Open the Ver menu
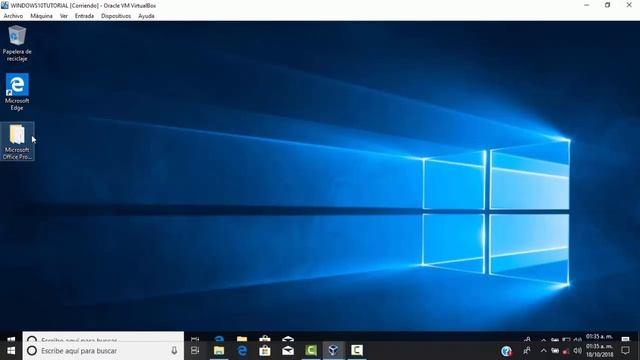The height and width of the screenshot is (360, 640). [64, 16]
